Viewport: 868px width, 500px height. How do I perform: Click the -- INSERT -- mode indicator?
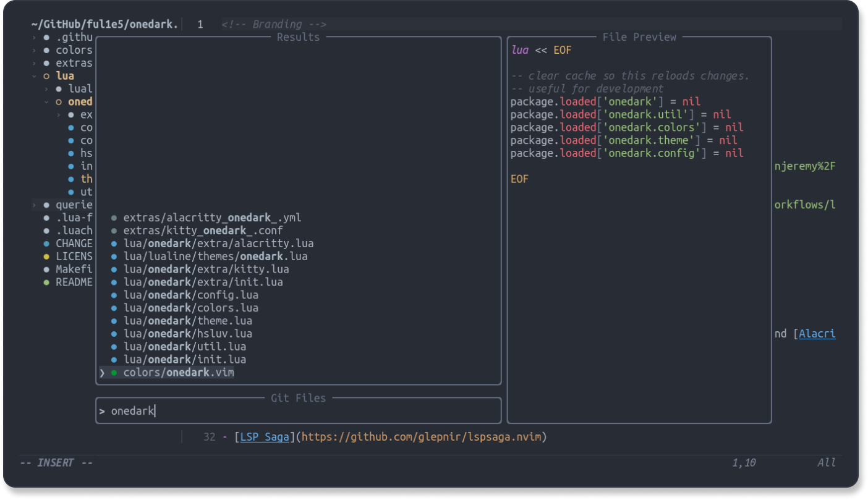56,462
